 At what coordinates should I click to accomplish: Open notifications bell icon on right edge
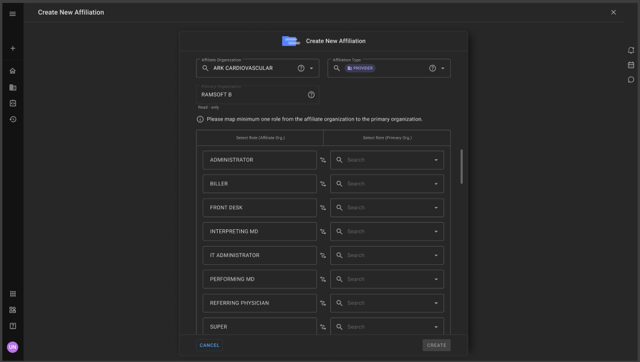631,50
